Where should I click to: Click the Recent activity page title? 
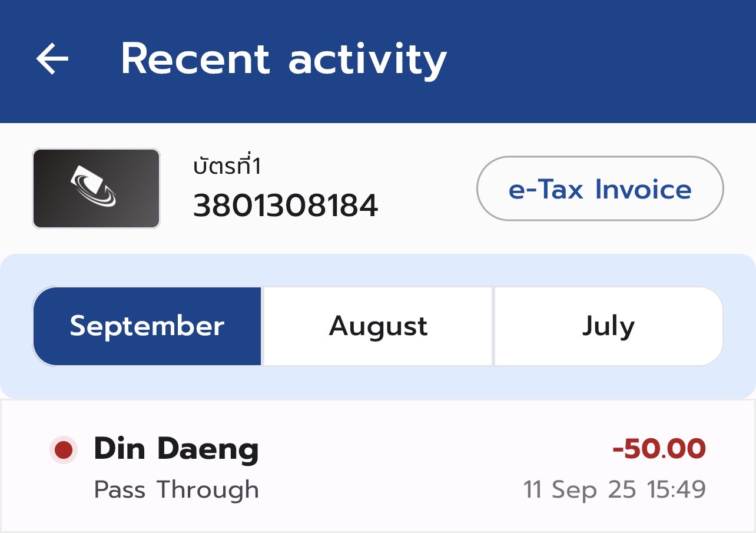pos(283,59)
